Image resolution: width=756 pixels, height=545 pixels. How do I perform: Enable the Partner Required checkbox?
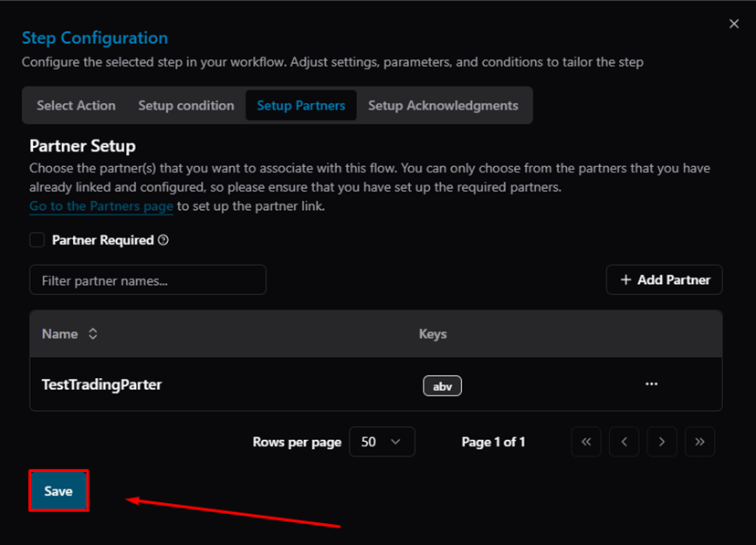pos(37,240)
